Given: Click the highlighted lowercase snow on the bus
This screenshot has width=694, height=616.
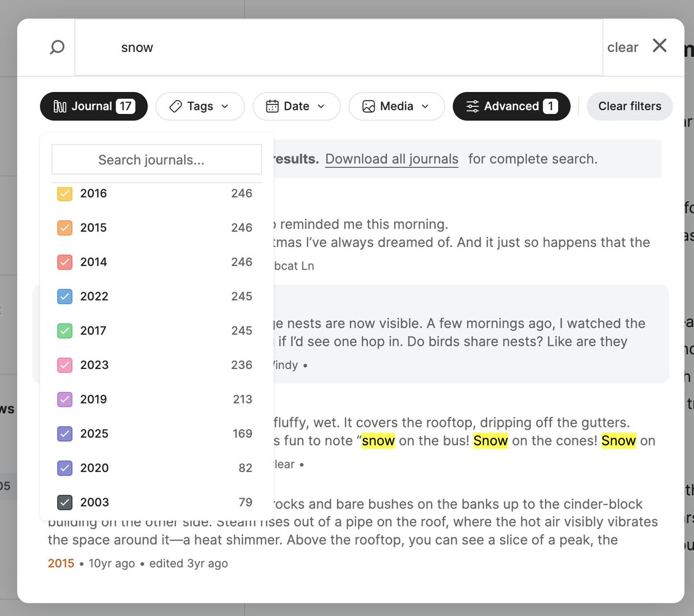Looking at the screenshot, I should coord(378,441).
